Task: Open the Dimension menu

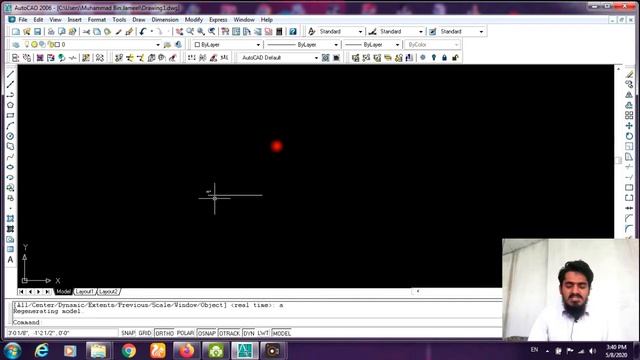Action: tap(165, 20)
